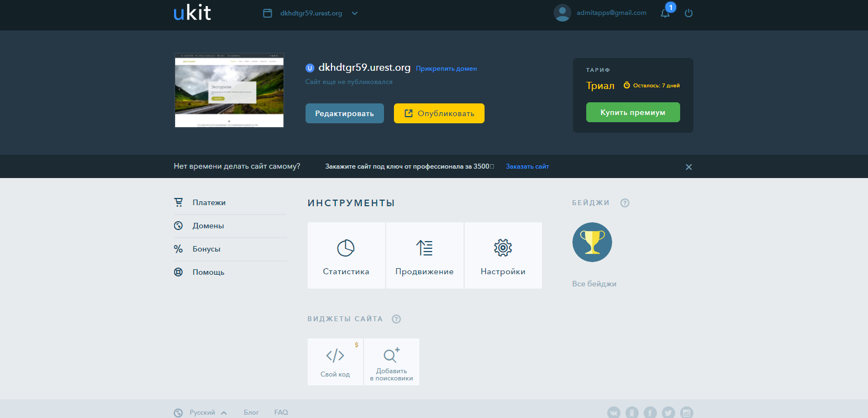This screenshot has width=868, height=418.
Task: Click the Триал tariff name
Action: (601, 86)
